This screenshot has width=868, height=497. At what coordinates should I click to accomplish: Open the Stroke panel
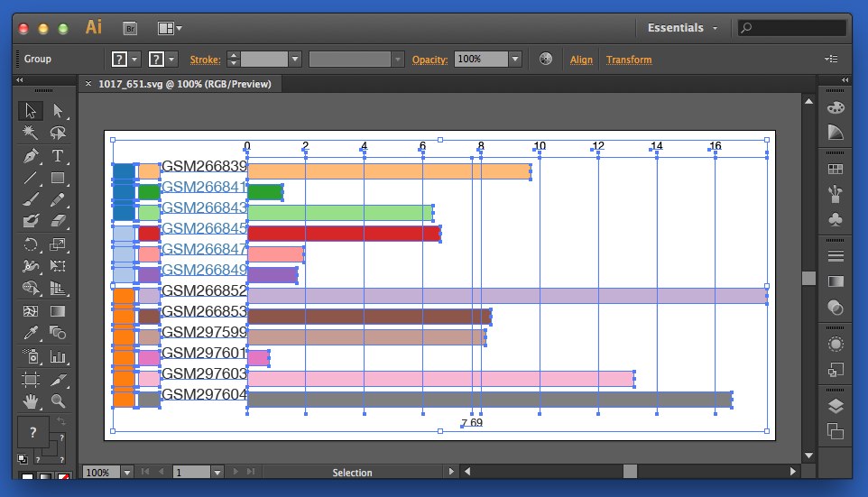[836, 256]
